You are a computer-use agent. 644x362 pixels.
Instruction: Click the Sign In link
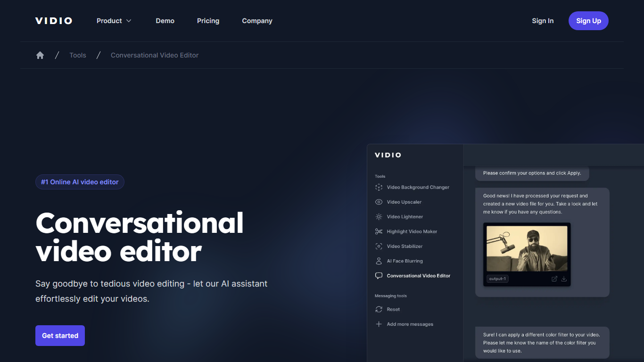[x=543, y=21]
